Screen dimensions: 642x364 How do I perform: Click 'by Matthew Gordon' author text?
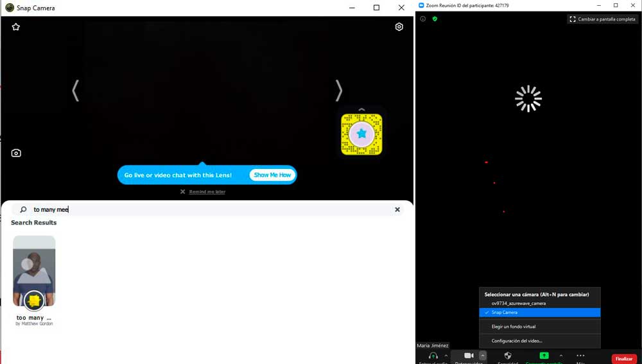[34, 324]
